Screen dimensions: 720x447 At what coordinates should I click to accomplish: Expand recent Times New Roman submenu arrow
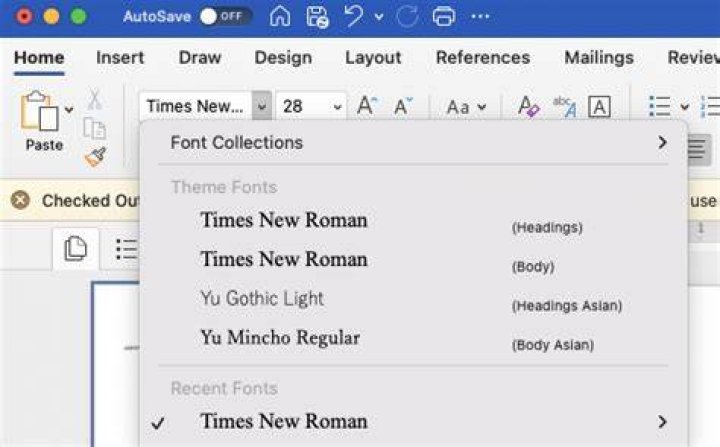[x=662, y=422]
